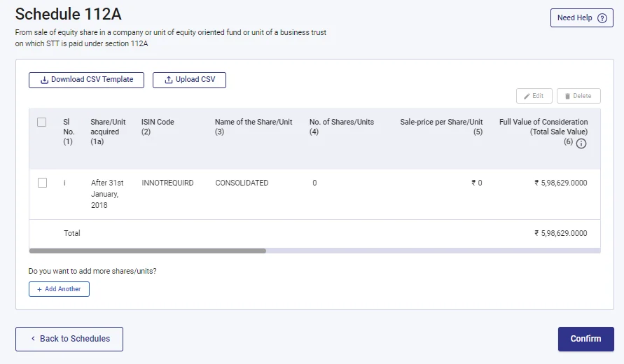Click the question mark icon in Need Help
Viewport: 624px width, 364px height.
(x=602, y=18)
